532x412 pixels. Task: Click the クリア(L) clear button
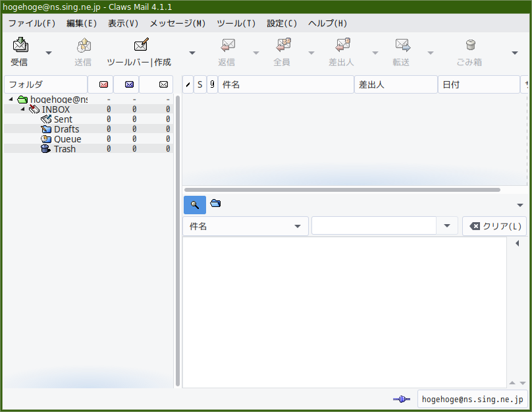[x=494, y=226]
